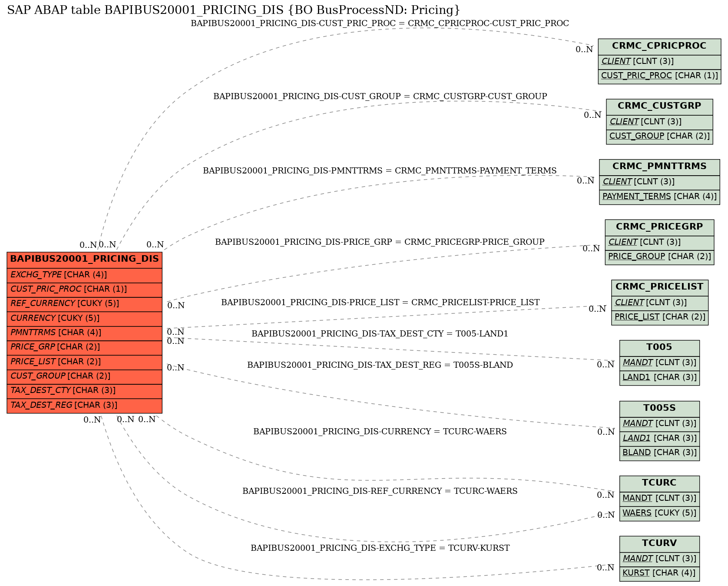Image resolution: width=728 pixels, height=586 pixels.
Task: Click the PRICE_LIST = CRMC_PRICELIST relation label
Action: pyautogui.click(x=380, y=303)
